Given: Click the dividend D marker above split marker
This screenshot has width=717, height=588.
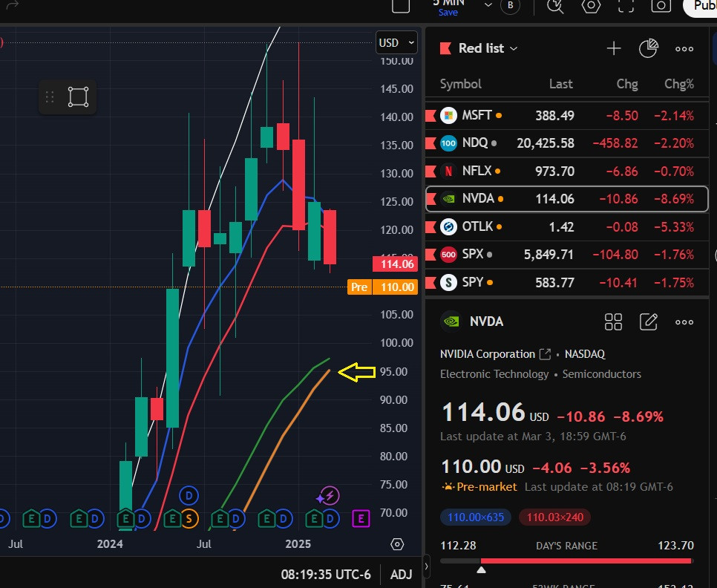Looking at the screenshot, I should point(189,496).
